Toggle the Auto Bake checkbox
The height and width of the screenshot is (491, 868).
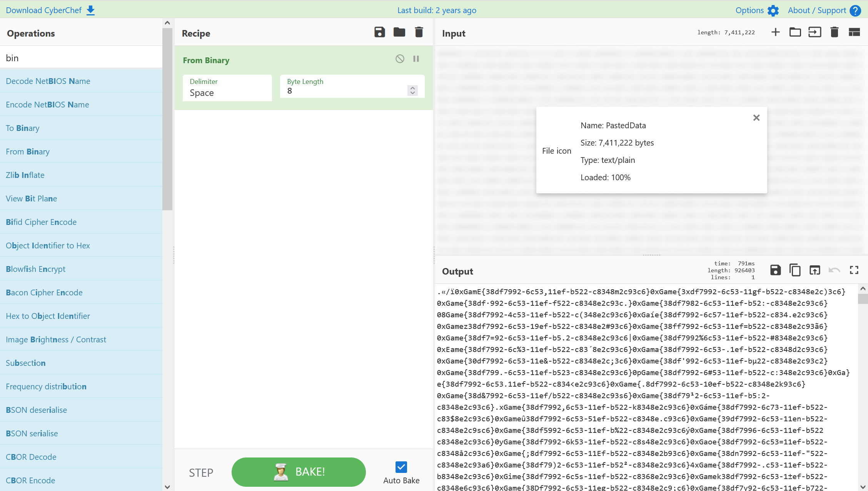click(x=401, y=467)
